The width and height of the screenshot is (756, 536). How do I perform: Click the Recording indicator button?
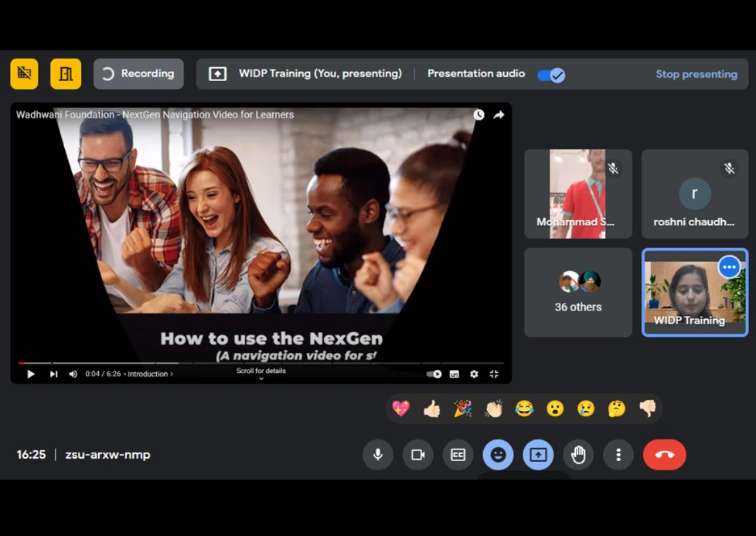pyautogui.click(x=138, y=73)
